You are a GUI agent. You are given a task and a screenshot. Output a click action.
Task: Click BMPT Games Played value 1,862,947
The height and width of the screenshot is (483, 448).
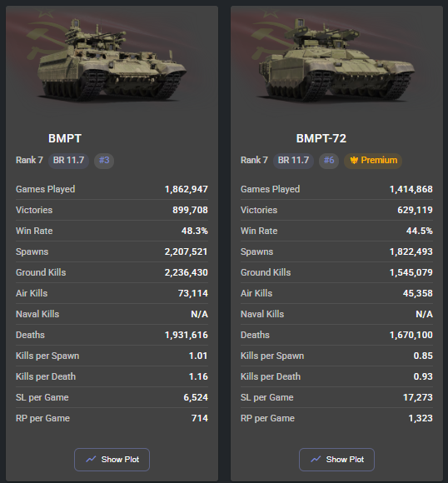click(187, 189)
